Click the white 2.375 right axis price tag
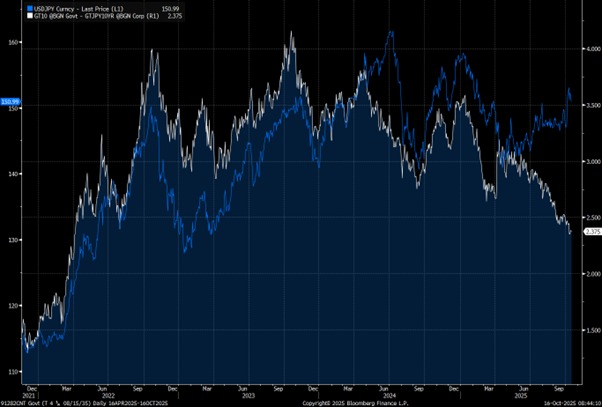 [x=591, y=232]
